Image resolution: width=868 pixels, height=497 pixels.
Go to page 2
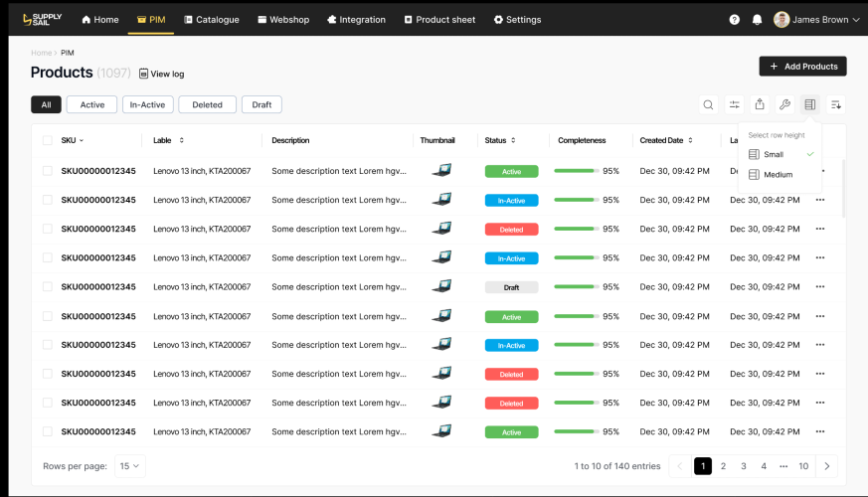point(723,466)
